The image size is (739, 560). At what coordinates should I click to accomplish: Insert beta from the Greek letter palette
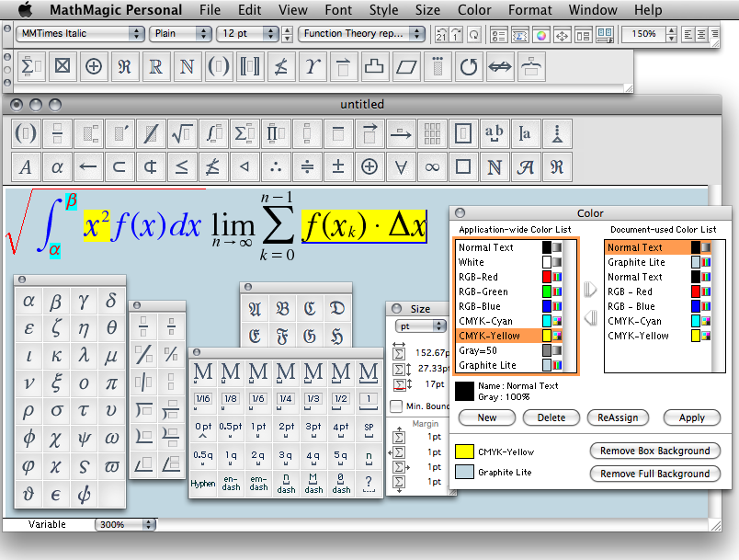tap(56, 302)
